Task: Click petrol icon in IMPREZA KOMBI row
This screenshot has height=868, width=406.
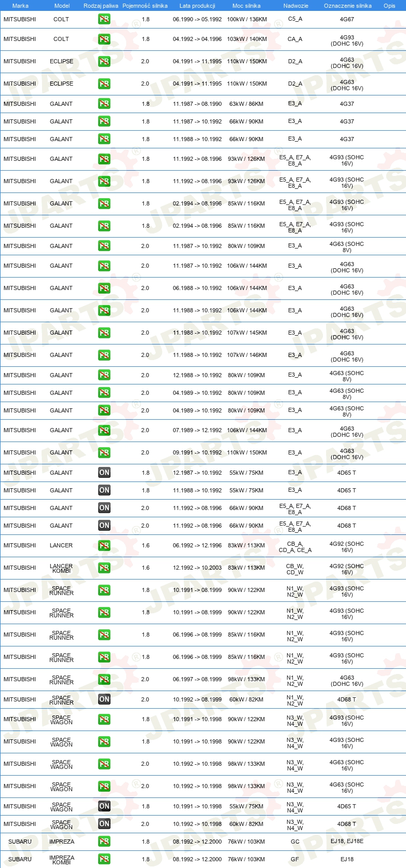Action: (x=104, y=859)
